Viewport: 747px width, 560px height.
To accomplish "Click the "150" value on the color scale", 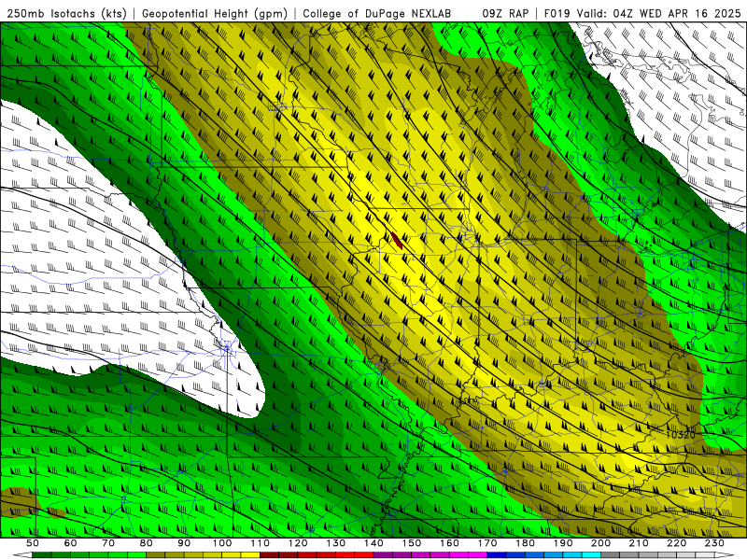I will 412,543.
